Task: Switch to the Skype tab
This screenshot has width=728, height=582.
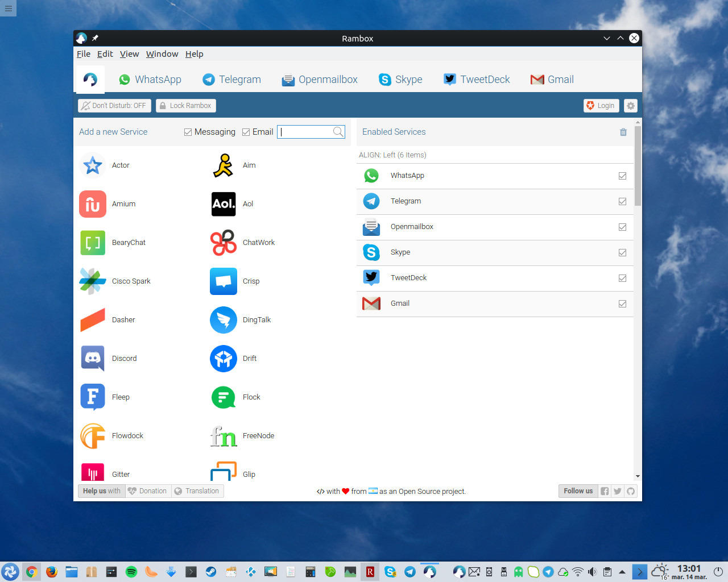Action: [401, 80]
